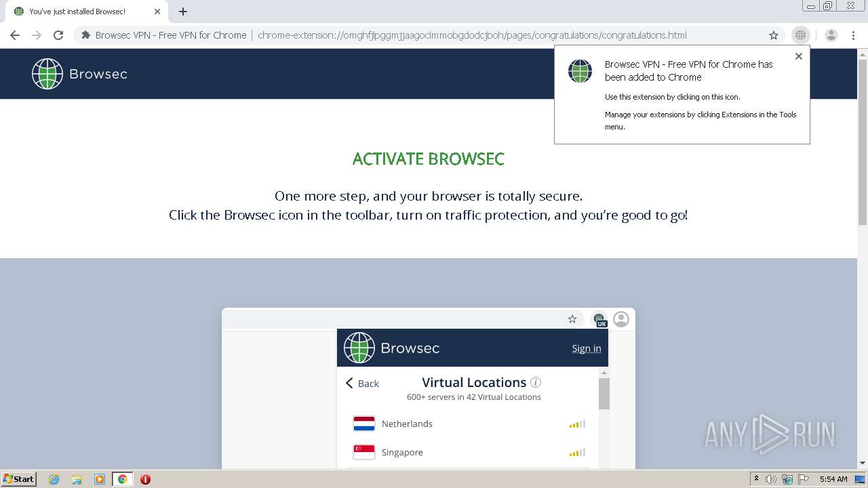Open the Browsec extension icon in toolbar
Screen dimensions: 868x488
[801, 35]
